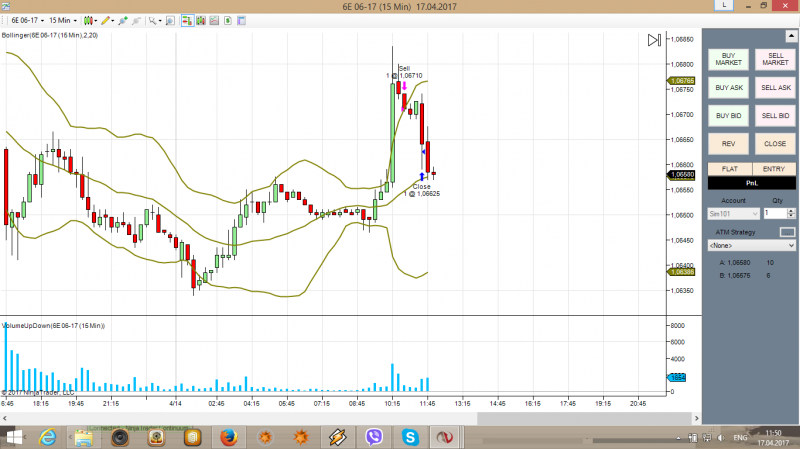Click the greyed zoom out icon
The height and width of the screenshot is (449, 800).
click(136, 20)
